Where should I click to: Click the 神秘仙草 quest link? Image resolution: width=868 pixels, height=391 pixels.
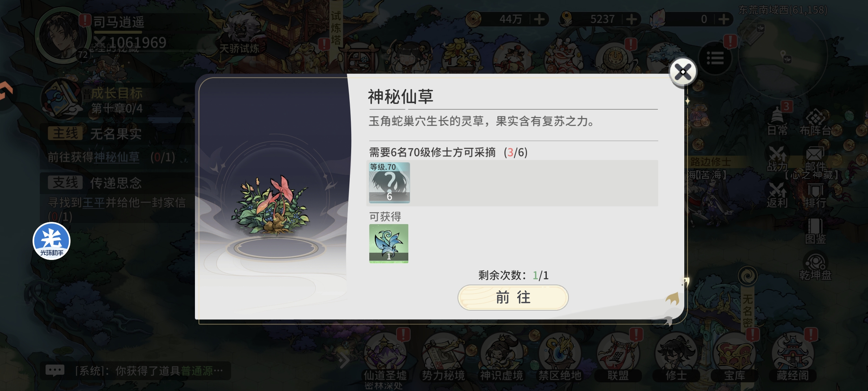coord(116,157)
